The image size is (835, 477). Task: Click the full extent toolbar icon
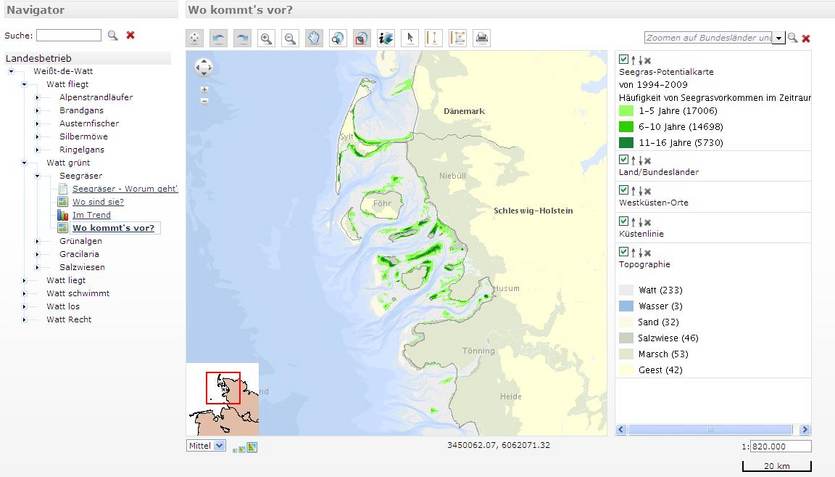click(194, 38)
